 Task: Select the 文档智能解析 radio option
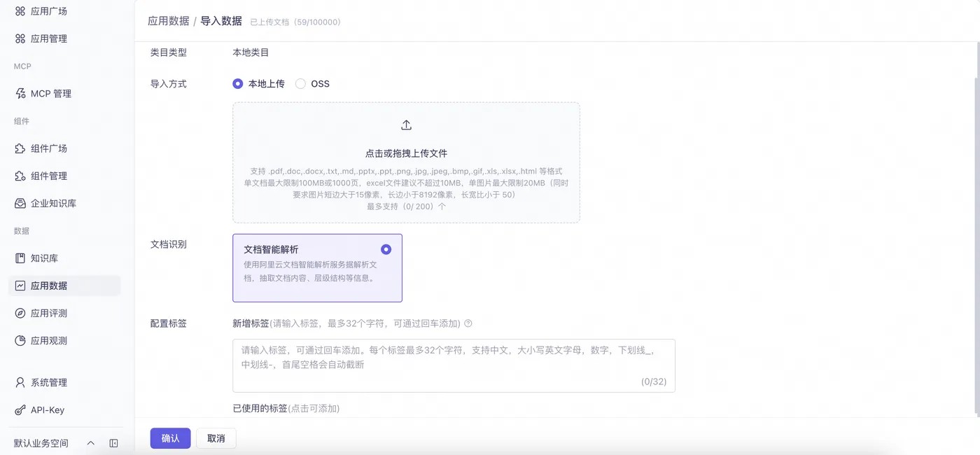386,249
